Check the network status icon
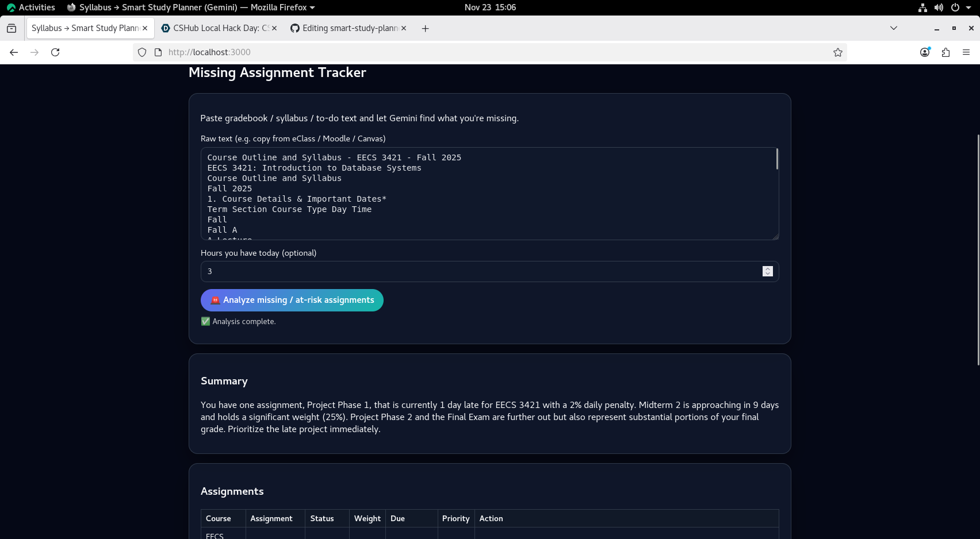This screenshot has height=539, width=980. (x=922, y=7)
